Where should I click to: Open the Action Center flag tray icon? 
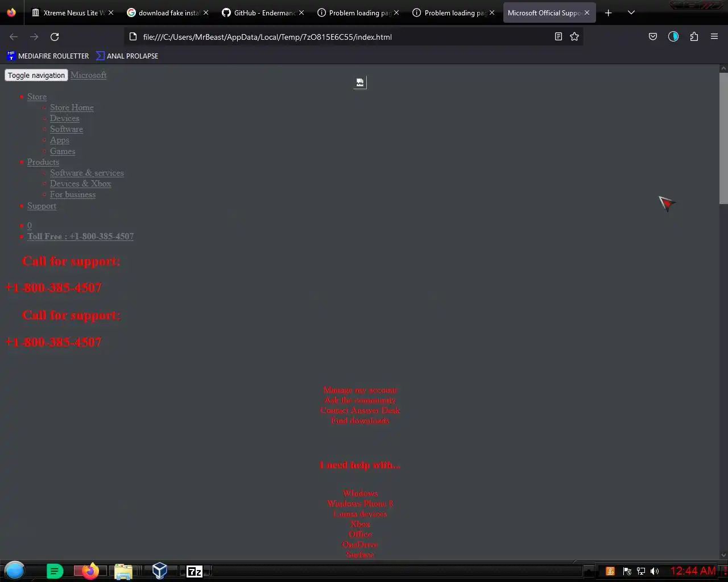click(627, 571)
